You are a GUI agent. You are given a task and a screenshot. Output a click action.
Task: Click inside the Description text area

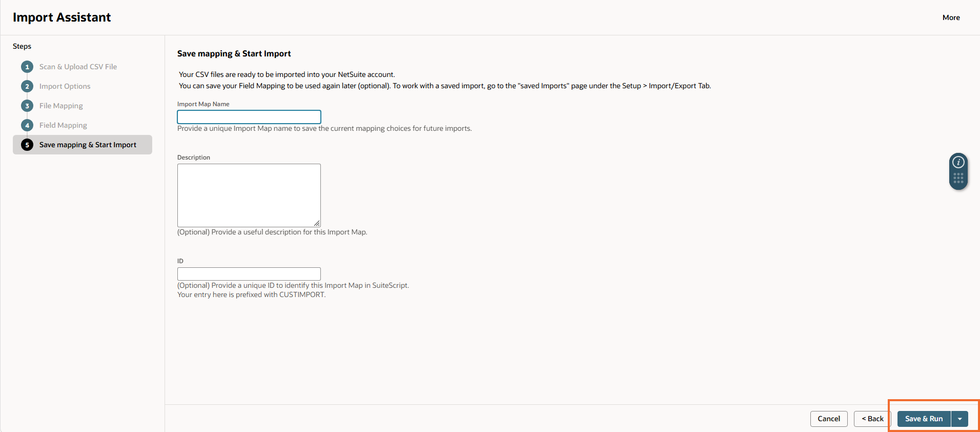click(x=249, y=195)
